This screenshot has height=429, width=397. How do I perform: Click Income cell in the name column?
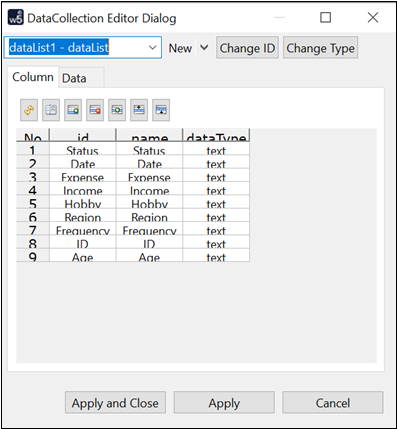(x=149, y=189)
